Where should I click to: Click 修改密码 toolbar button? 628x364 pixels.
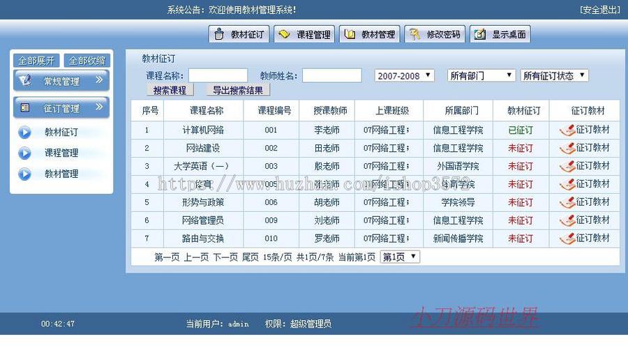435,34
